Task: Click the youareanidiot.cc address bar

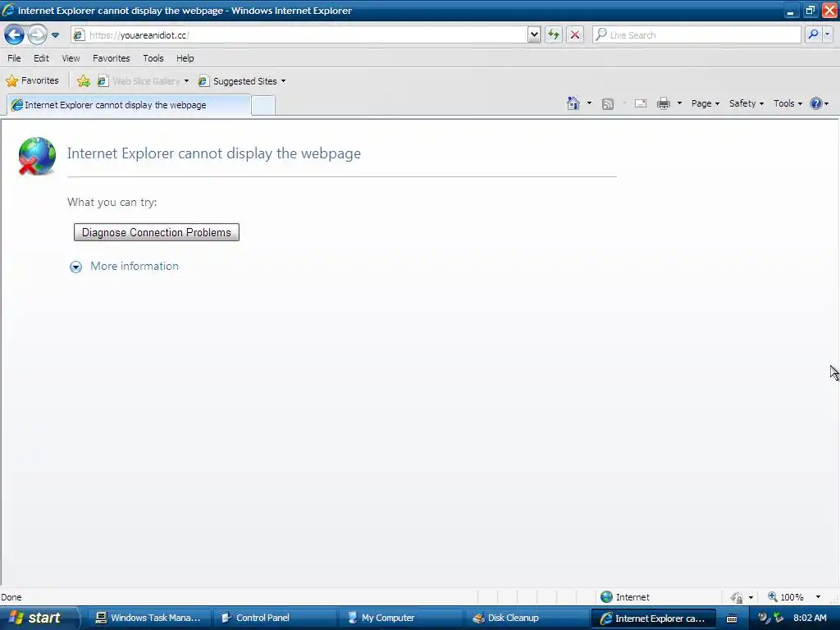Action: pos(299,35)
